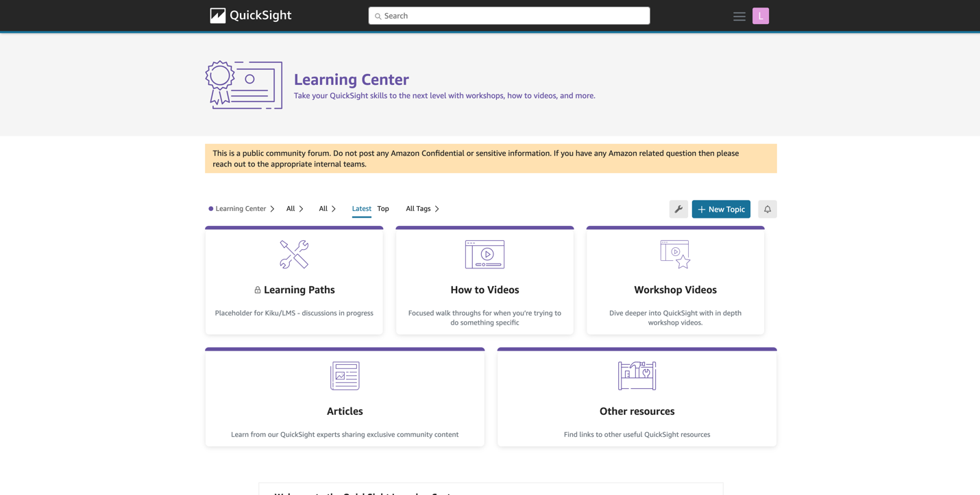Open the Workshop Videos title
Image resolution: width=980 pixels, height=495 pixels.
[x=675, y=290]
